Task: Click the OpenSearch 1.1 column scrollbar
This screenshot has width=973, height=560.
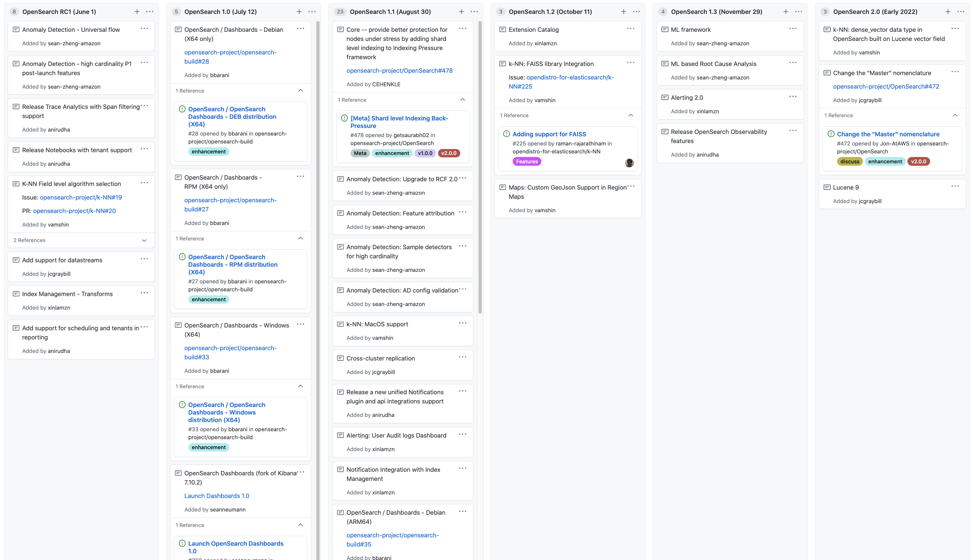Action: point(480,167)
